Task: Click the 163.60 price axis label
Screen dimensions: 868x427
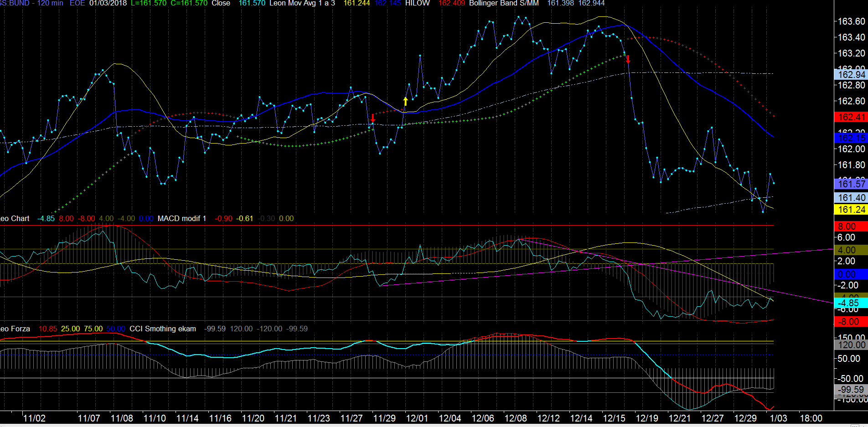Action: pyautogui.click(x=851, y=21)
